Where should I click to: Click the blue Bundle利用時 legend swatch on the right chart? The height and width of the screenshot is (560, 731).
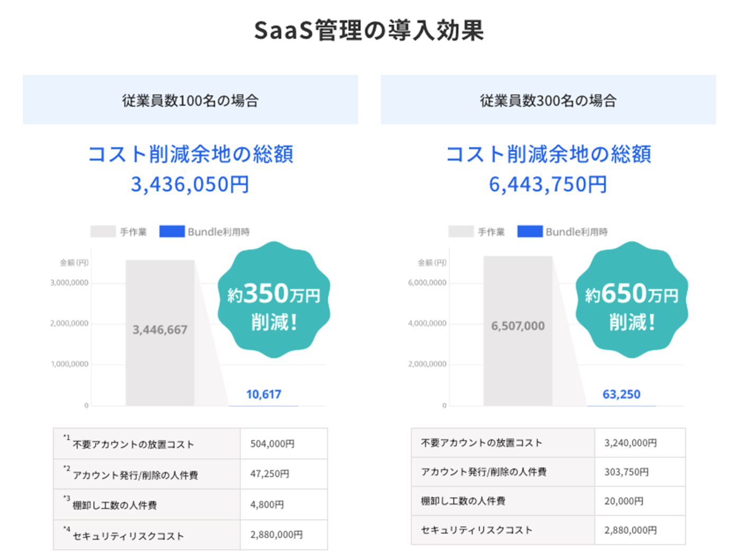(x=530, y=232)
